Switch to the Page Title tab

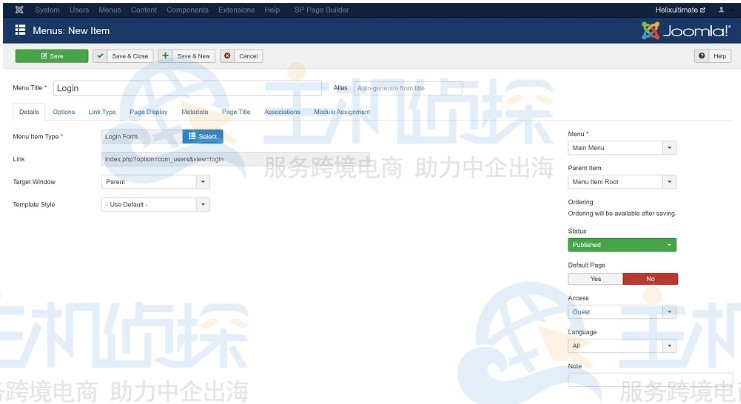(x=236, y=112)
